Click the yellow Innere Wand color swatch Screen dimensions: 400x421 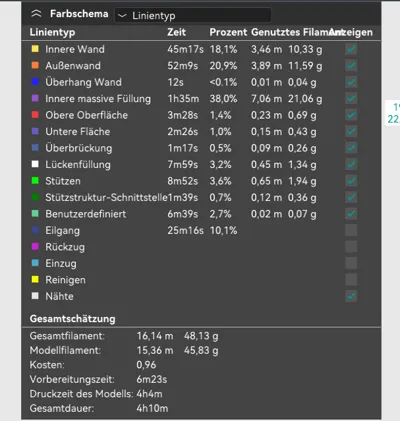click(35, 49)
